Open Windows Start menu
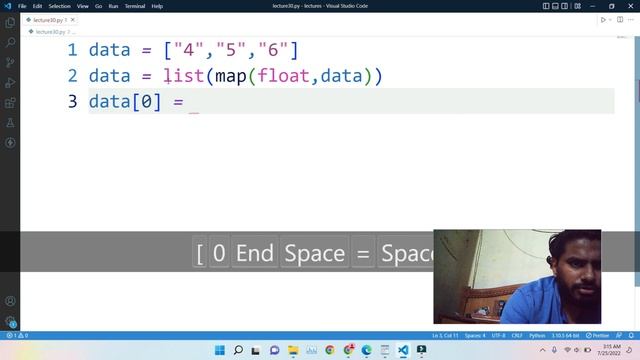The width and height of the screenshot is (640, 360). [x=220, y=350]
